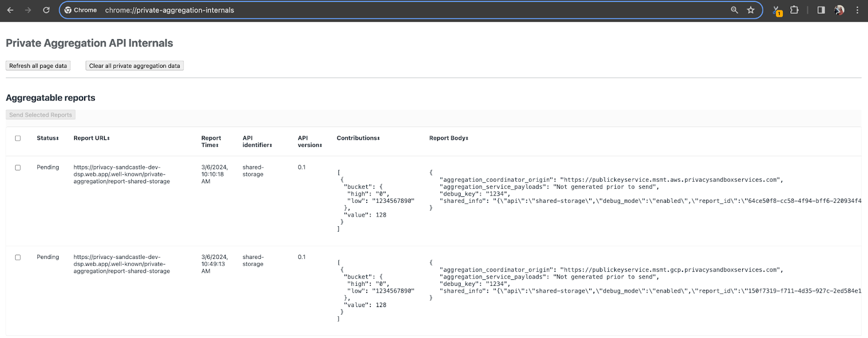Open the Extensions puzzle icon

click(x=794, y=10)
